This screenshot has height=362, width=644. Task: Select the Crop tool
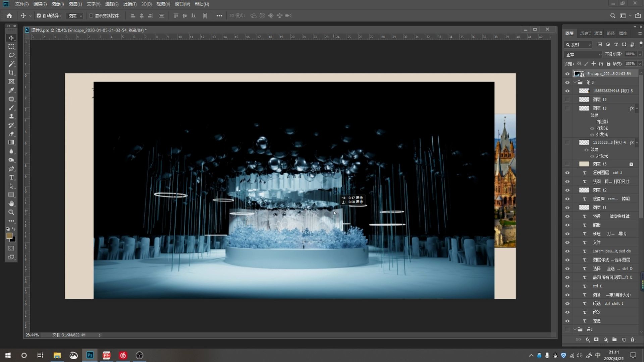pos(11,73)
